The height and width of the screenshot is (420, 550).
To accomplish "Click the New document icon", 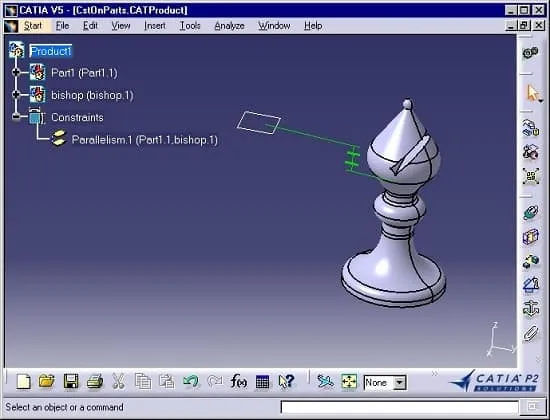I will point(24,381).
